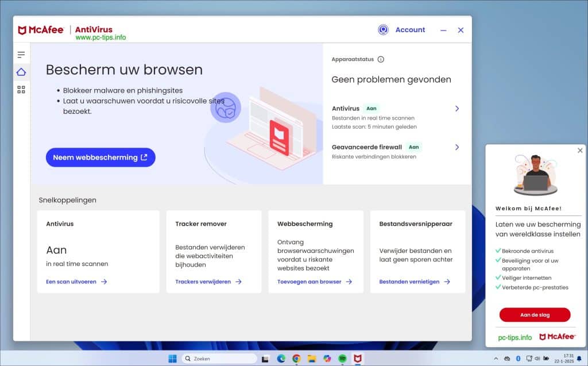This screenshot has height=366, width=588.
Task: Go to the Home view via house icon
Action: tap(21, 72)
